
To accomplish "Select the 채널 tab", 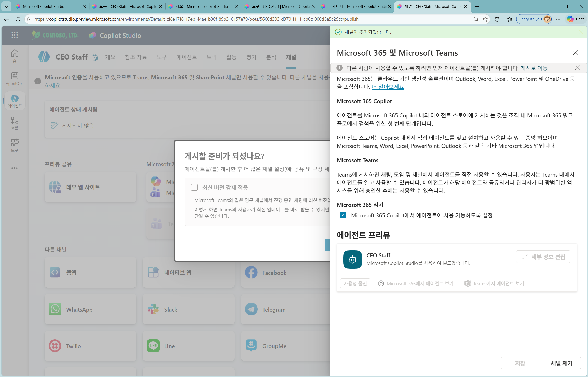I will click(291, 57).
